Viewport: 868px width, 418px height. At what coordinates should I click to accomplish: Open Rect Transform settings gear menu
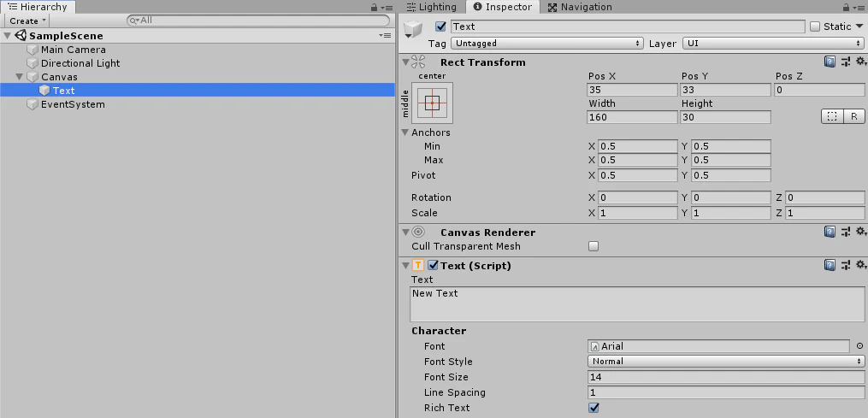click(x=860, y=62)
